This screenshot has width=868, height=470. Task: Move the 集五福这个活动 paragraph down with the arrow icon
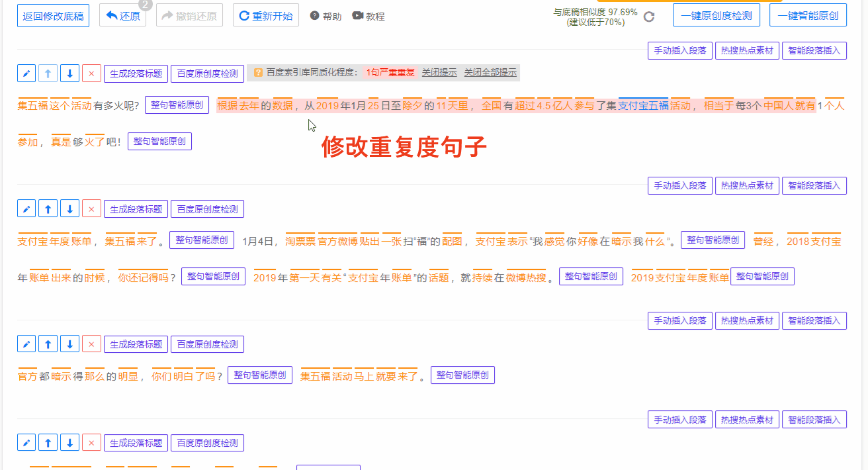(69, 73)
